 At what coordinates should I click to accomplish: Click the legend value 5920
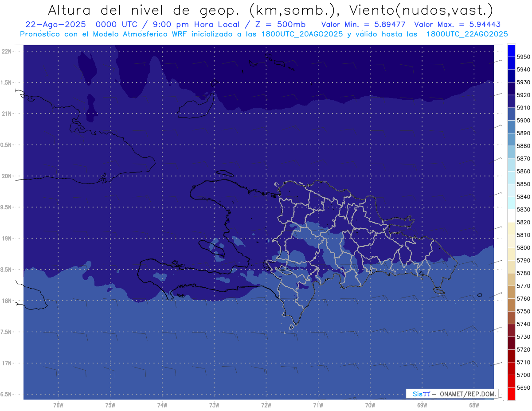[x=523, y=95]
